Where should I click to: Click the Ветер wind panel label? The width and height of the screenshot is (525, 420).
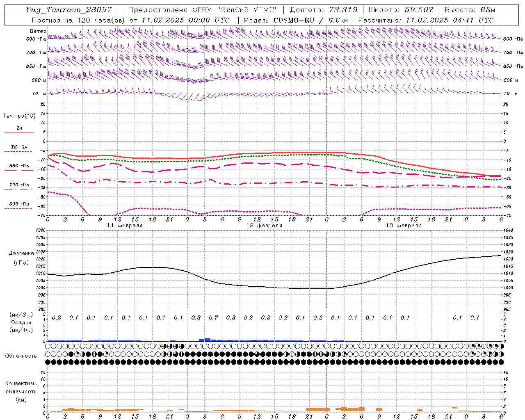[x=38, y=31]
